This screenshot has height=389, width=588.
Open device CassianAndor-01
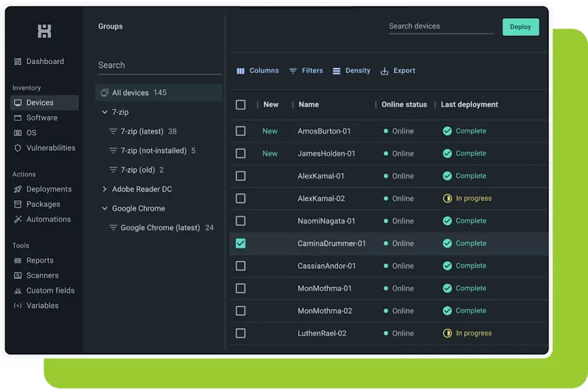[x=326, y=266]
